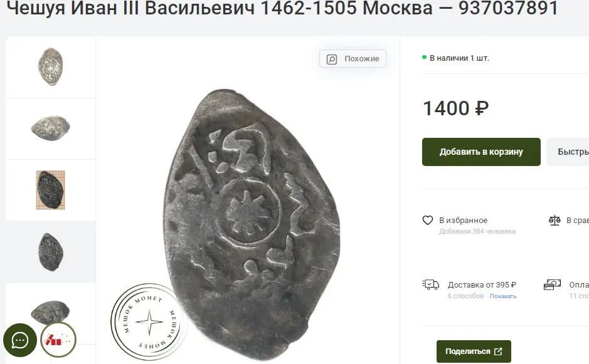Select fifth coin thumbnail at bottom

50,313
